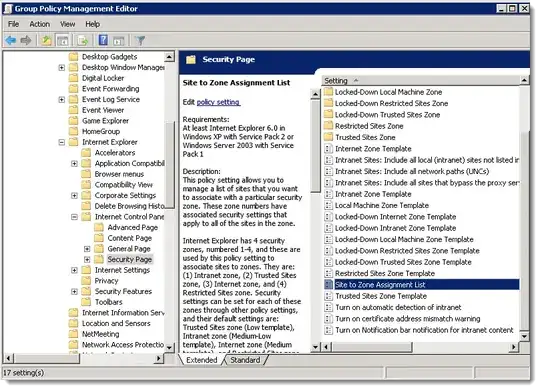Select Locked-Down Trusted Sites Zone folder row
Screen dimensions: 540x390
(387, 115)
